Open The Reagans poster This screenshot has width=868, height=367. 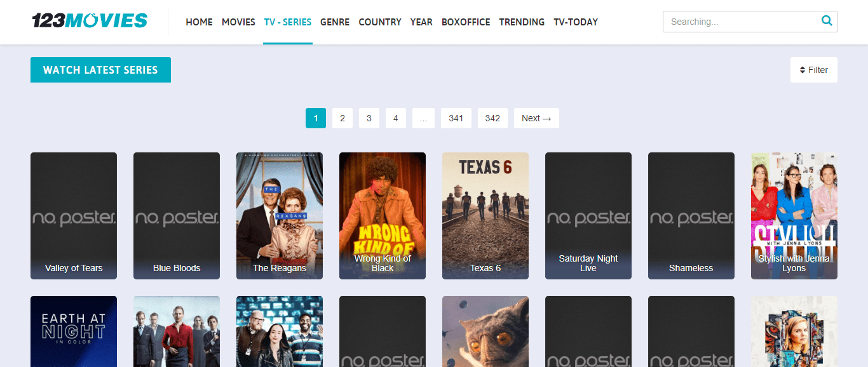pos(280,216)
